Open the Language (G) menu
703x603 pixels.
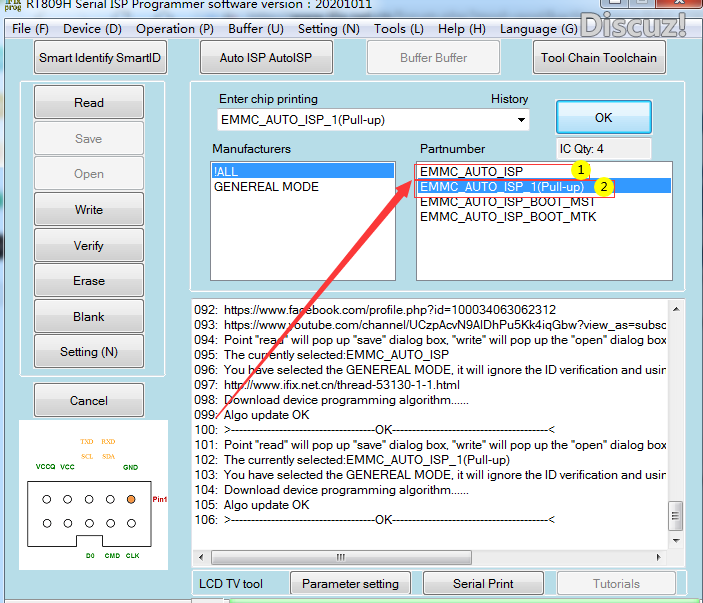(539, 29)
